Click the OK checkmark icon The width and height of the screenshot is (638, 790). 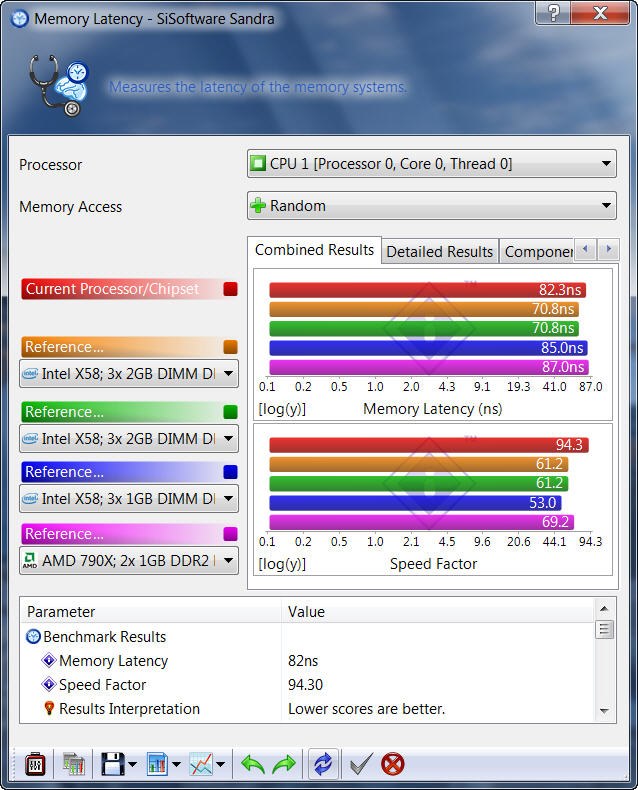[361, 764]
